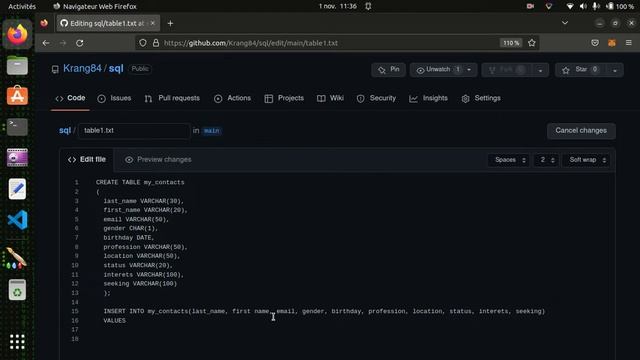
Task: Click the tracking protection shield icon
Action: (x=142, y=43)
